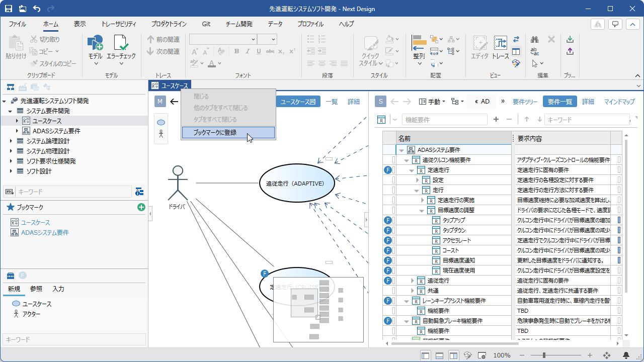This screenshot has width=644, height=362.
Task: Click the split window layout icon in ribbon
Action: 516,51
